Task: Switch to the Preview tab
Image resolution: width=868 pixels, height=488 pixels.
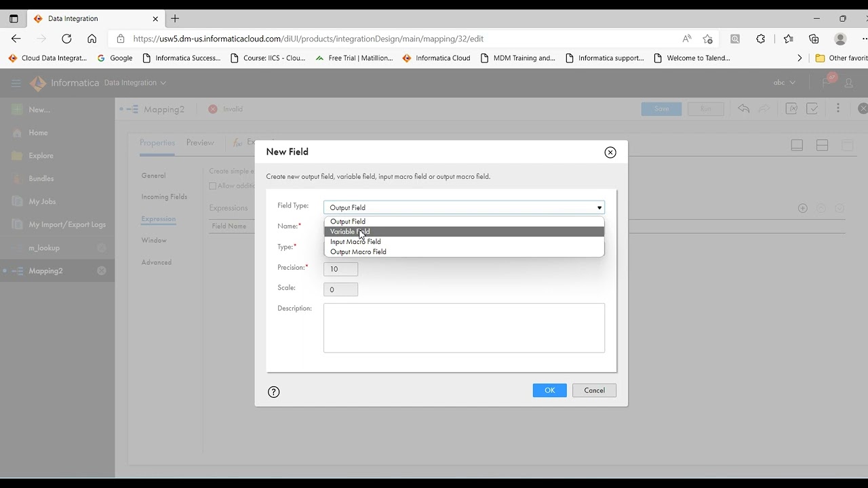Action: point(200,143)
